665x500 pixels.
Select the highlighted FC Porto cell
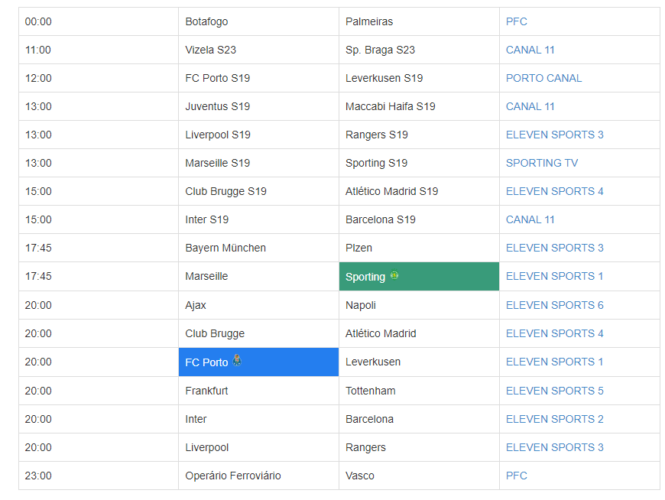tap(259, 362)
